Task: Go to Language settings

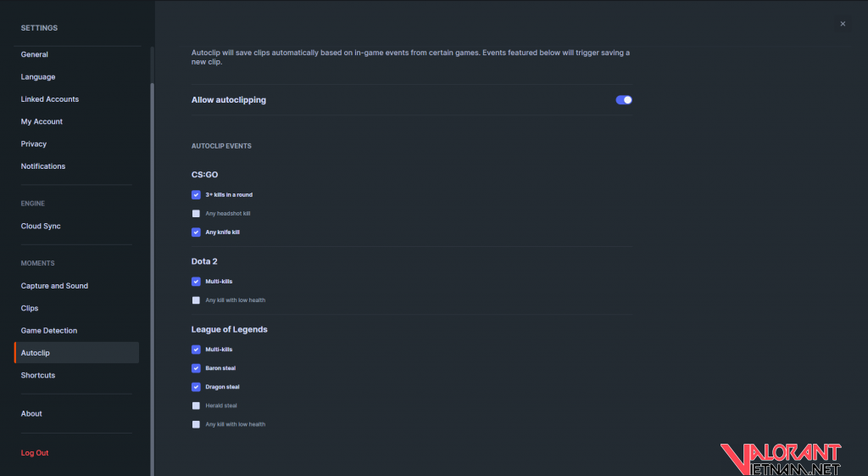Action: pos(38,77)
